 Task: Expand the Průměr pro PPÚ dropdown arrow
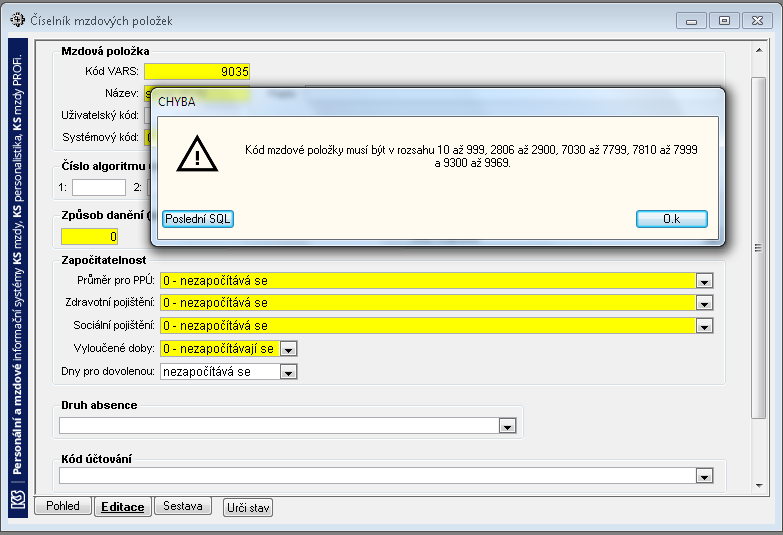(705, 281)
